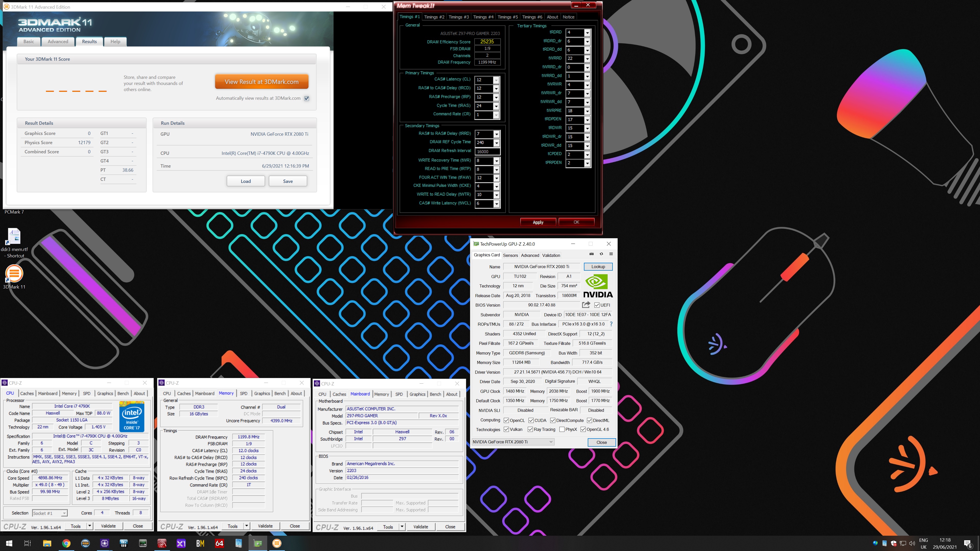Open the Sensors tab in GPU-Z
Screen dimensions: 980x551
[510, 255]
